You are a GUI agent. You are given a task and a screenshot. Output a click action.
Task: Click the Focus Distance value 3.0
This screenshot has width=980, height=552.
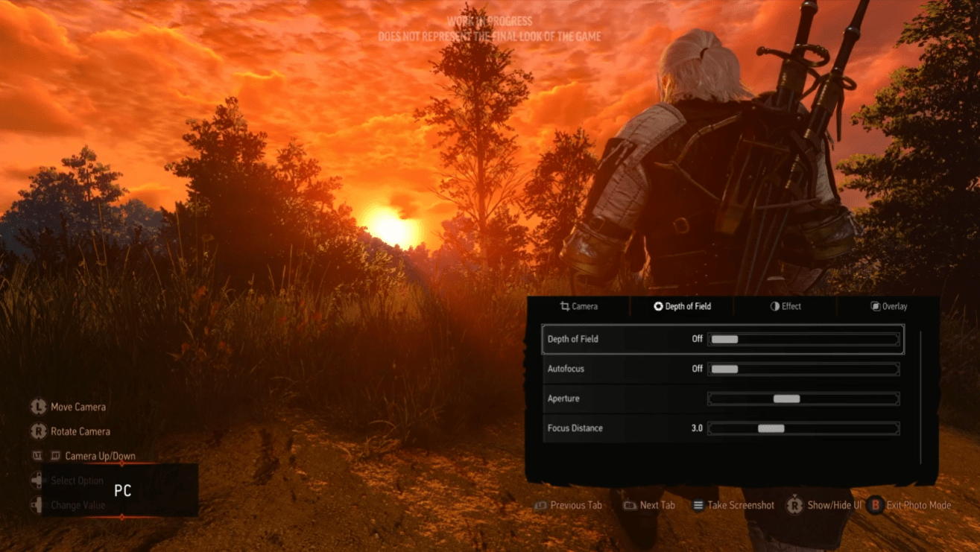click(697, 428)
